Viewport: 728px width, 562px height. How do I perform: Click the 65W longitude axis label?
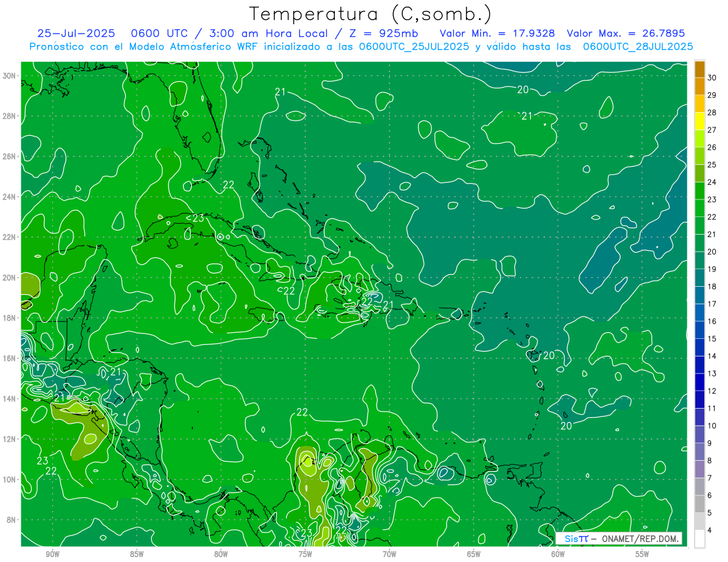[x=474, y=554]
